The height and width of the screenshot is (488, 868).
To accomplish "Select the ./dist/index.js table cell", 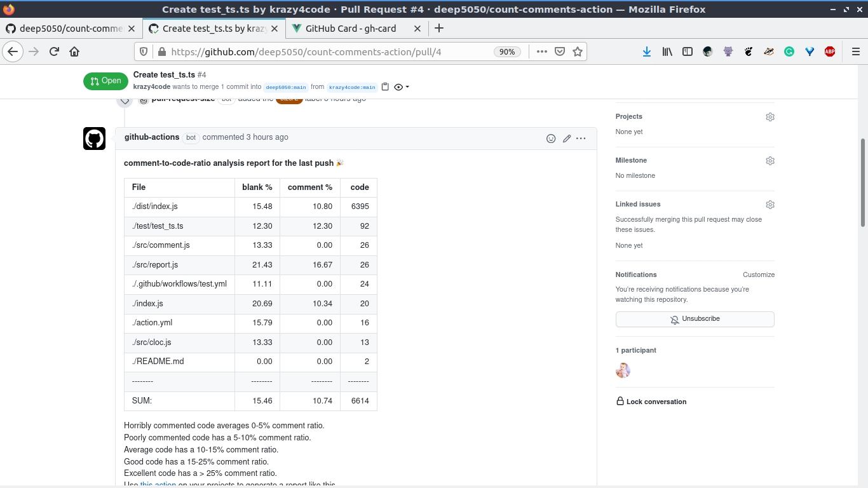I will coord(179,207).
